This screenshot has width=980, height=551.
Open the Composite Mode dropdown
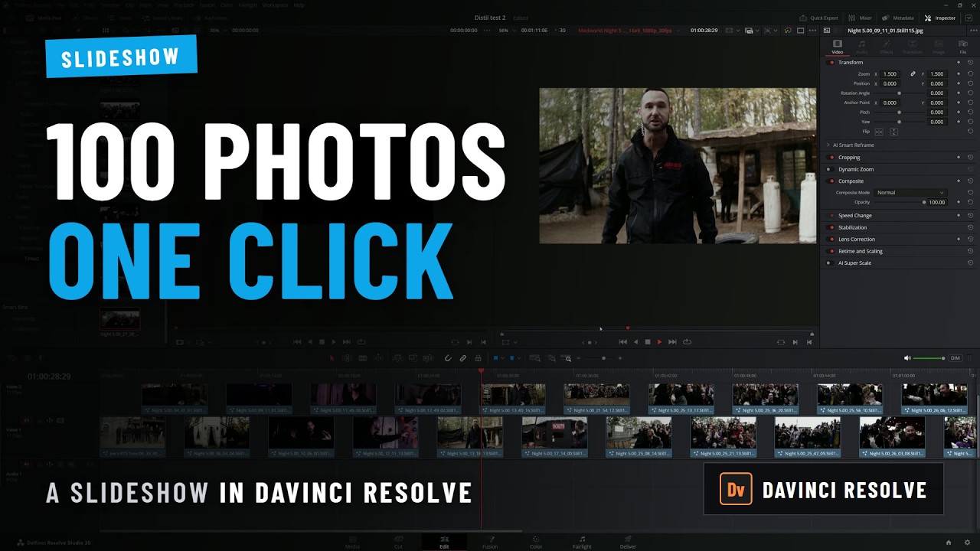[910, 193]
